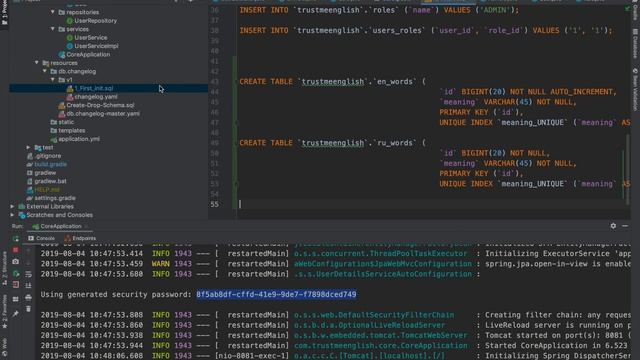Open application.yml file
Screen dimensions: 640x360
coord(75,139)
